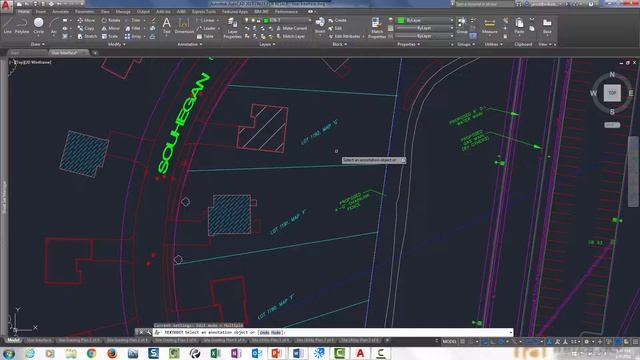Activate the Rotate command
Image resolution: width=640 pixels, height=360 pixels.
(x=111, y=20)
